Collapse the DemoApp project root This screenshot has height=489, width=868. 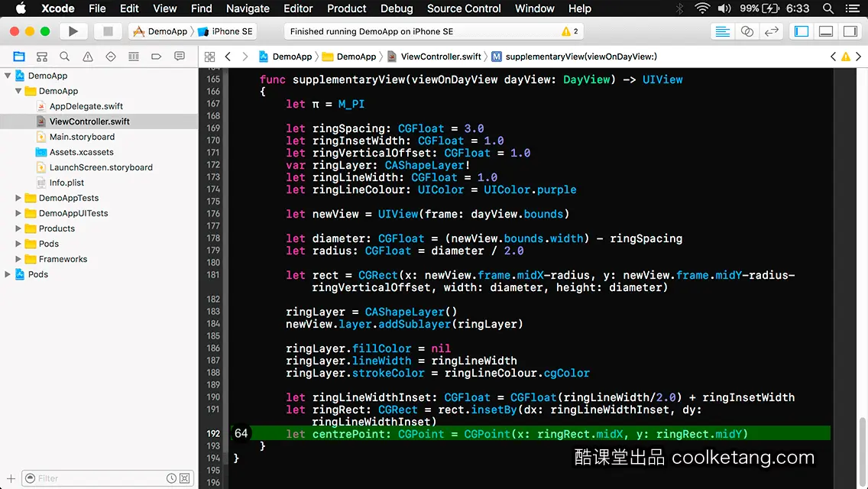pyautogui.click(x=8, y=76)
